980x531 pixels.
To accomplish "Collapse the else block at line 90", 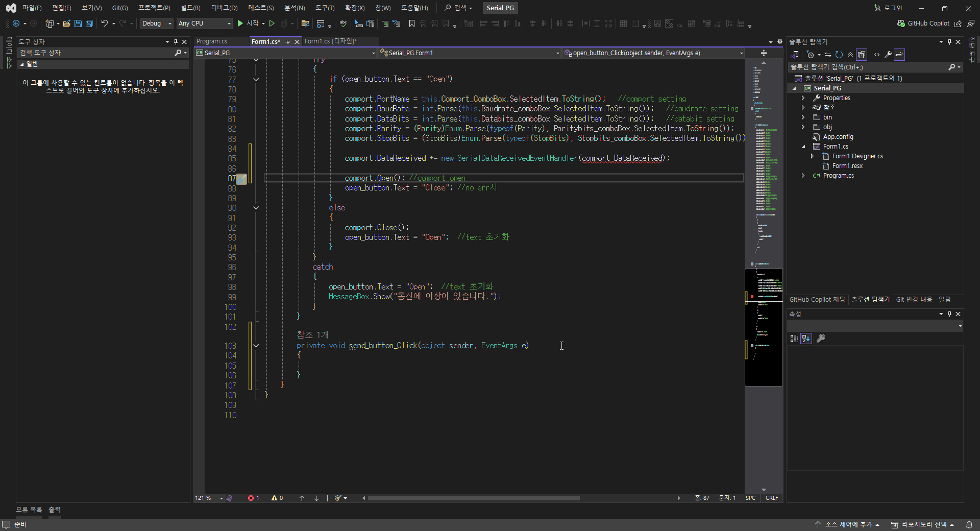I will coord(256,208).
